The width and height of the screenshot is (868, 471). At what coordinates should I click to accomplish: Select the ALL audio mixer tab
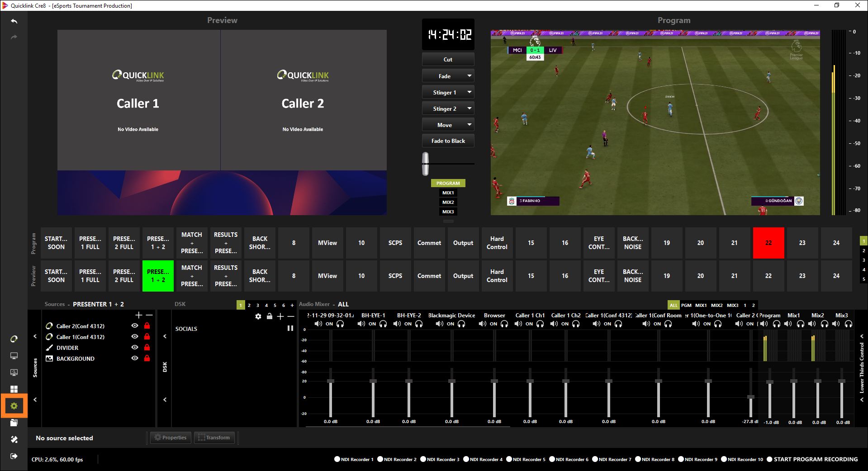click(674, 305)
